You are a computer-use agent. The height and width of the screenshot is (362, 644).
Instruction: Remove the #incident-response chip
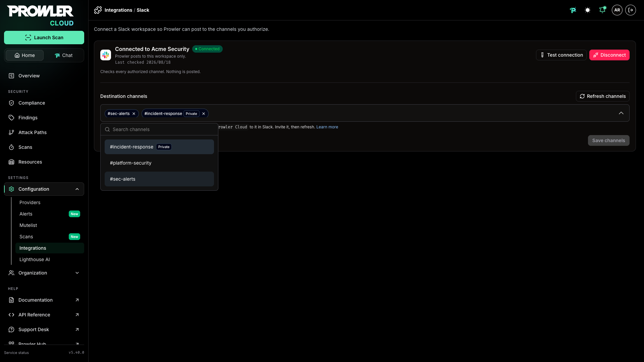pos(204,114)
